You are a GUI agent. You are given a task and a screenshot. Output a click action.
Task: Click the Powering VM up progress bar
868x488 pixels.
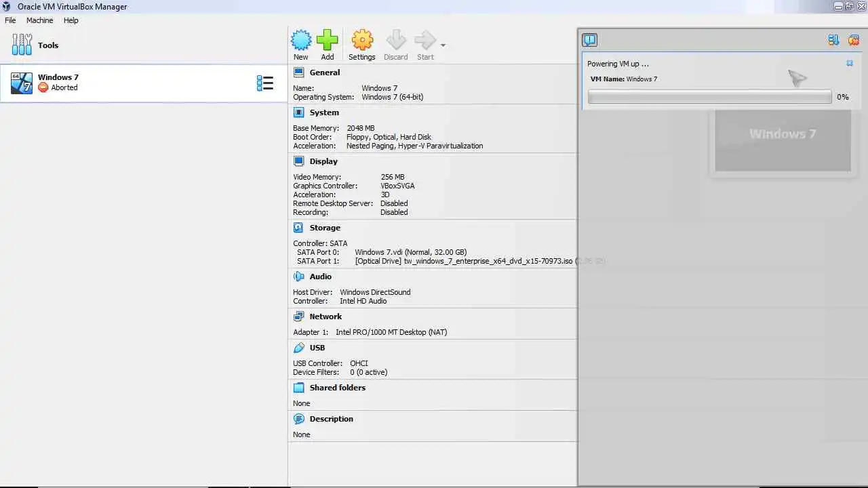tap(709, 97)
